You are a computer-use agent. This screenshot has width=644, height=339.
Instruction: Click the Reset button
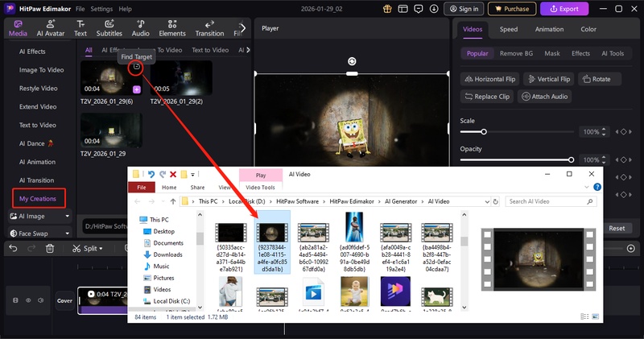[x=617, y=229]
